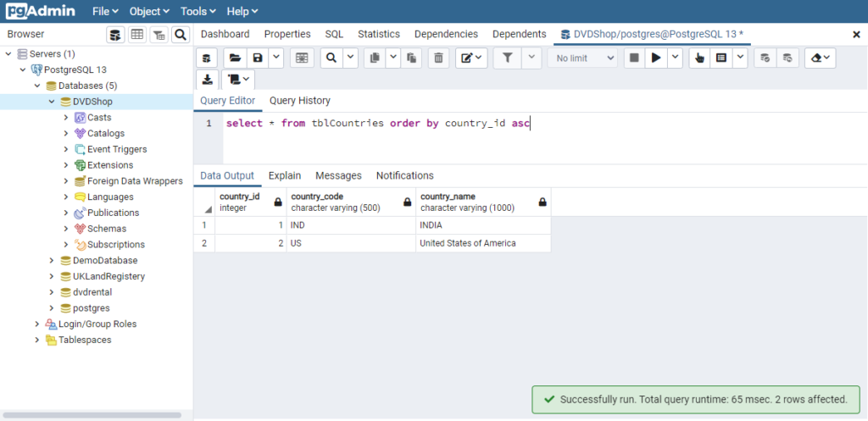Image resolution: width=868 pixels, height=421 pixels.
Task: Click the Browser panel horizontal scrollbar
Action: [x=92, y=415]
